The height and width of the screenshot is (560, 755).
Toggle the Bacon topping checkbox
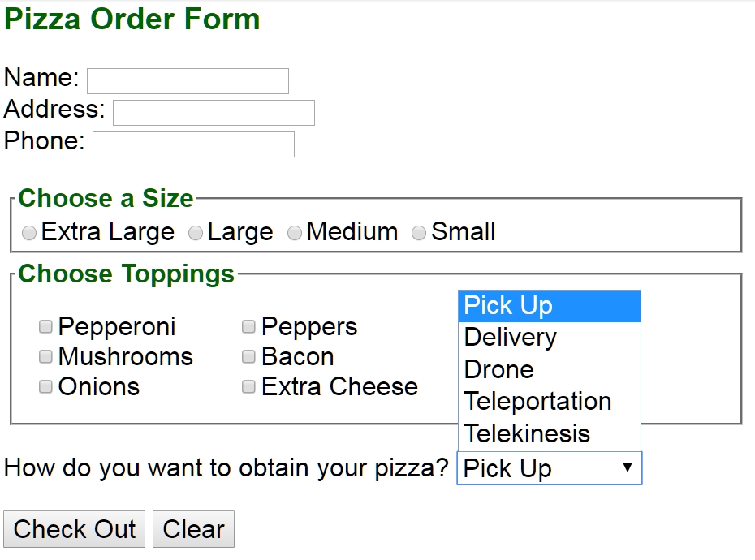[x=249, y=357]
